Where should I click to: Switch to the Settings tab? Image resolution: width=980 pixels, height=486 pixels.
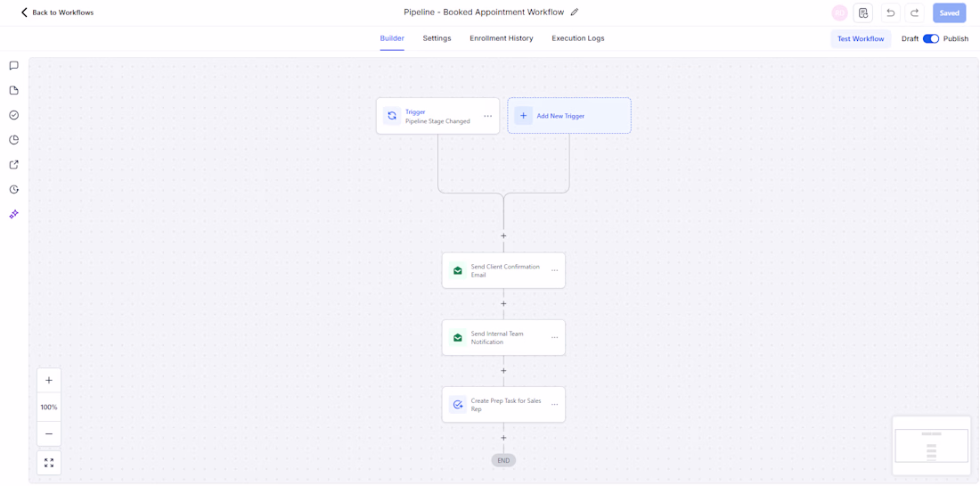[x=437, y=38]
